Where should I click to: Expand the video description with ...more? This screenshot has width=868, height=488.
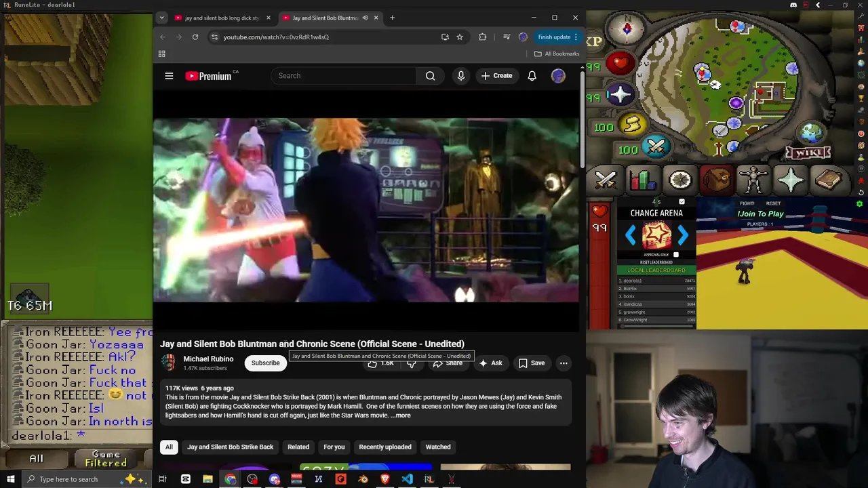401,415
